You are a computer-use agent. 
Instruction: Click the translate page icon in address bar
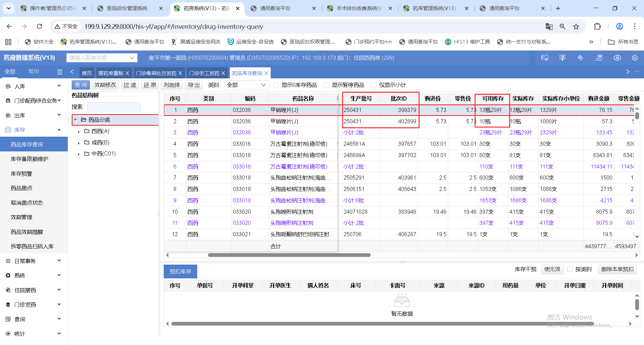[x=549, y=26]
